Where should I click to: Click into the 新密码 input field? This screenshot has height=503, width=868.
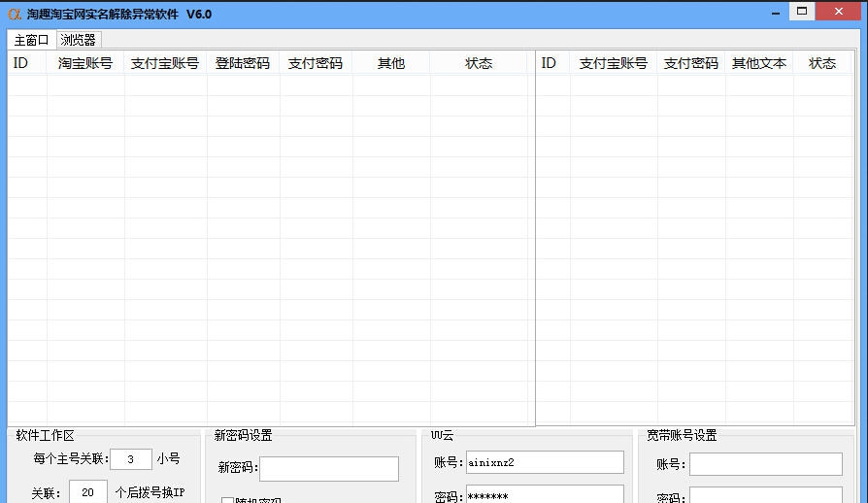(329, 469)
